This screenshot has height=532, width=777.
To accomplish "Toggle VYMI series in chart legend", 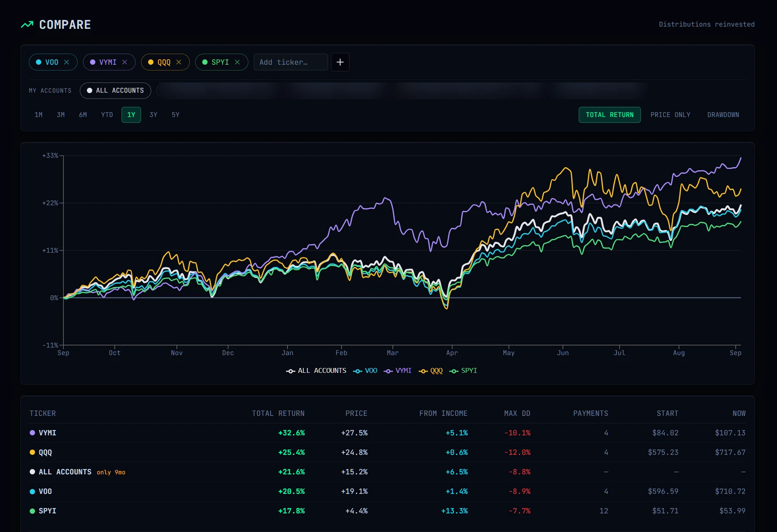I will pos(398,371).
